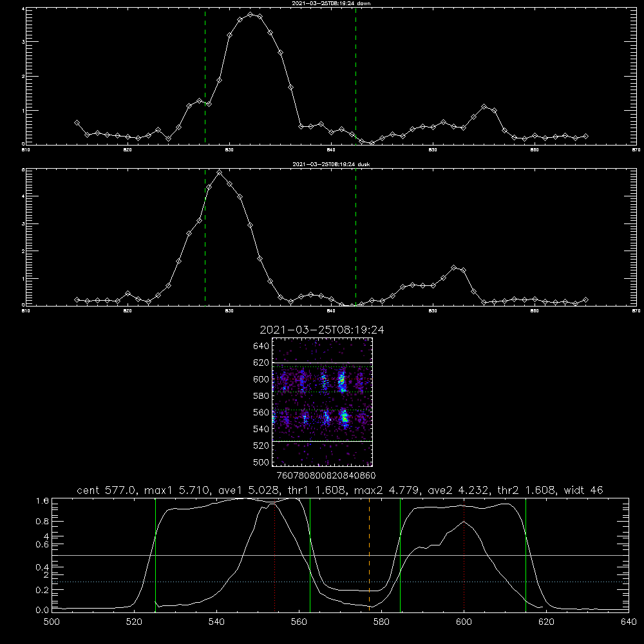This screenshot has height=644, width=644.
Task: Click the x-axis label '560' of bottom plot
Action: pos(299,622)
